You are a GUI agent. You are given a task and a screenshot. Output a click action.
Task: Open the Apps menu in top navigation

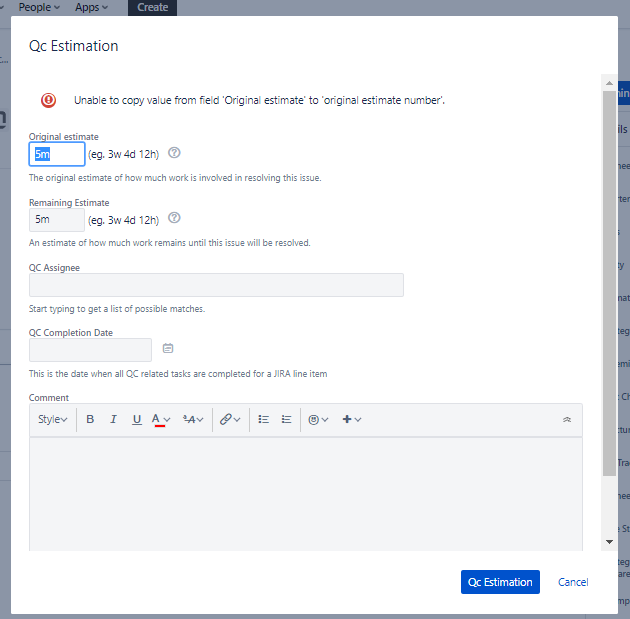tap(91, 7)
